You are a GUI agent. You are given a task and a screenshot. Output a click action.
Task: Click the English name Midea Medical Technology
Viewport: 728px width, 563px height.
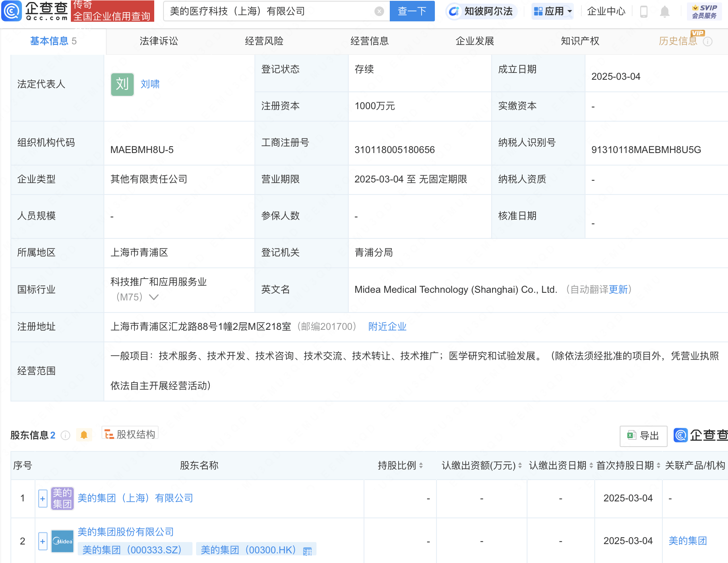tap(456, 290)
